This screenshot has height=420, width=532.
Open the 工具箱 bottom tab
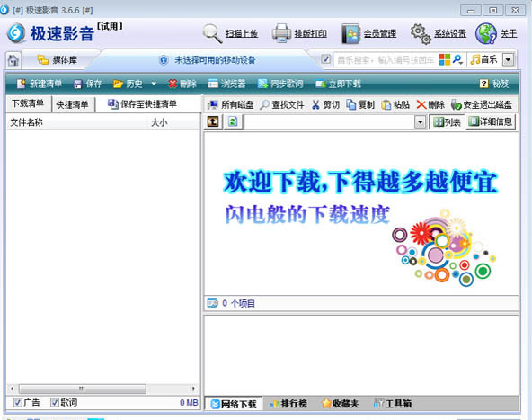[x=393, y=404]
